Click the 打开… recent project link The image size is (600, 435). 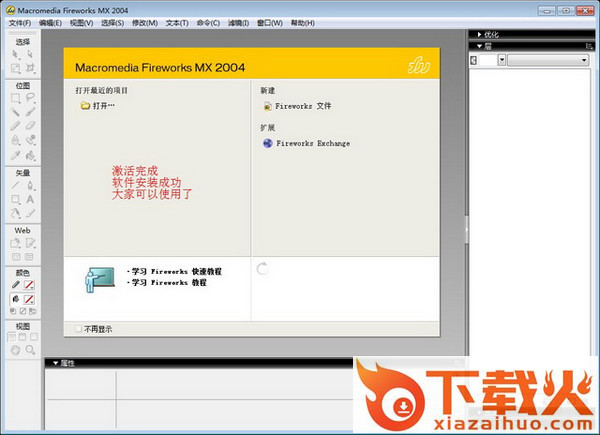[98, 106]
